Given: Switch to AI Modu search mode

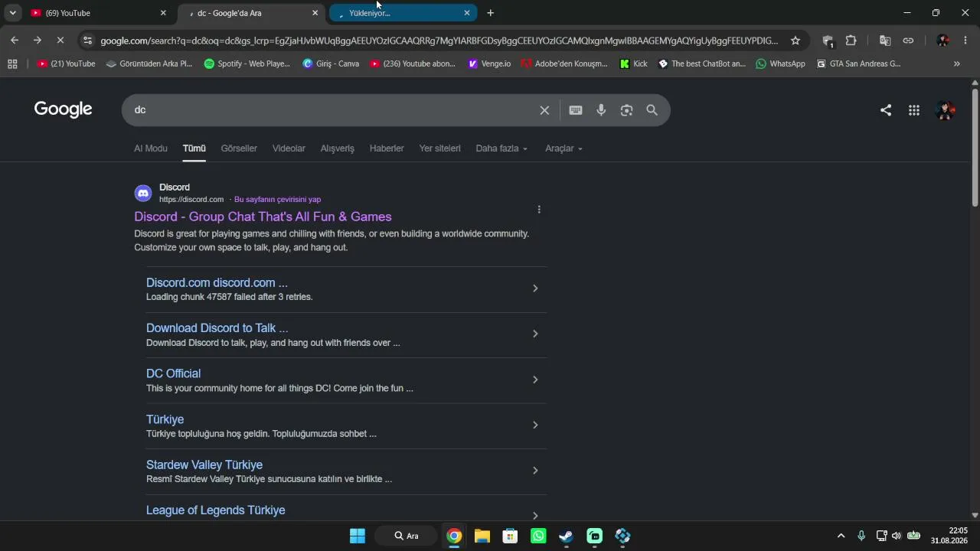Looking at the screenshot, I should (x=151, y=148).
